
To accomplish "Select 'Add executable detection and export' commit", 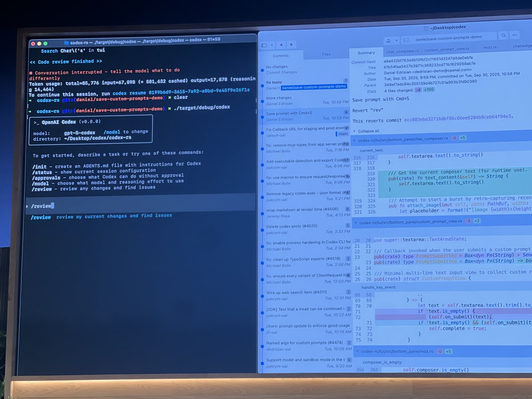I will pos(306,164).
